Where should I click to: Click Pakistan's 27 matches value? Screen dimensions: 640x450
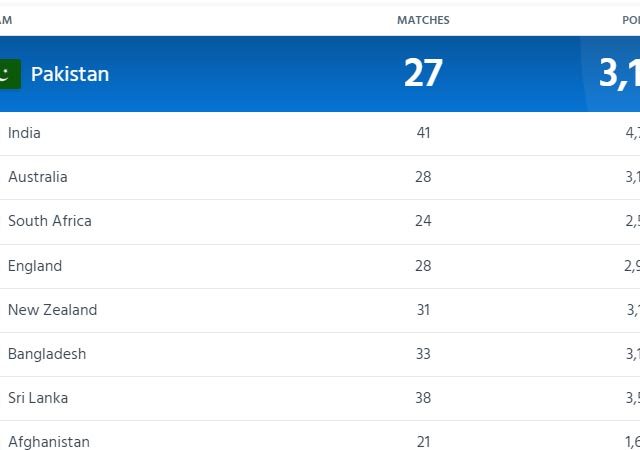[423, 73]
